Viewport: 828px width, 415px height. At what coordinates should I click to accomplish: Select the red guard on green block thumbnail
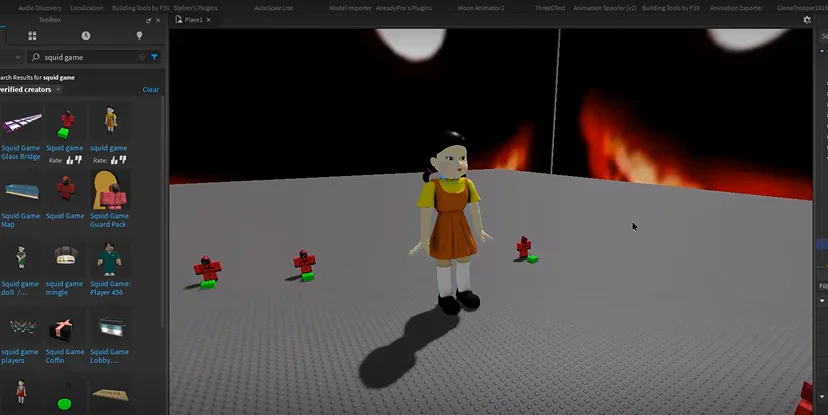click(x=65, y=124)
